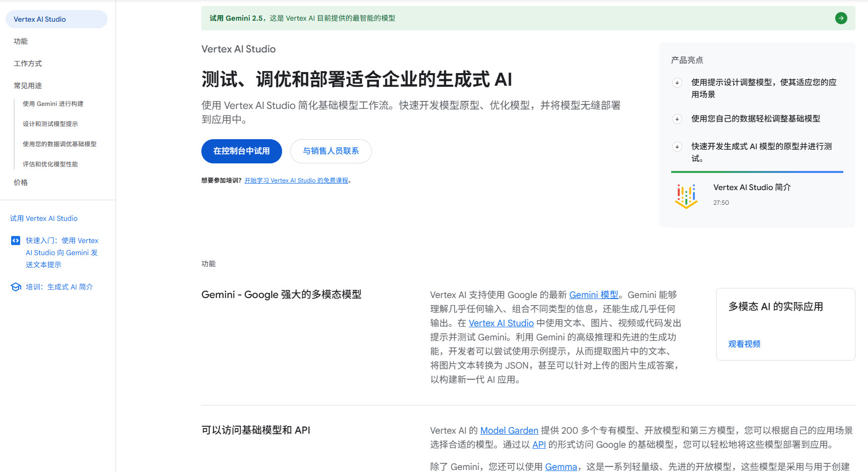Jump to 价格 in the sidebar
868x472 pixels.
21,183
